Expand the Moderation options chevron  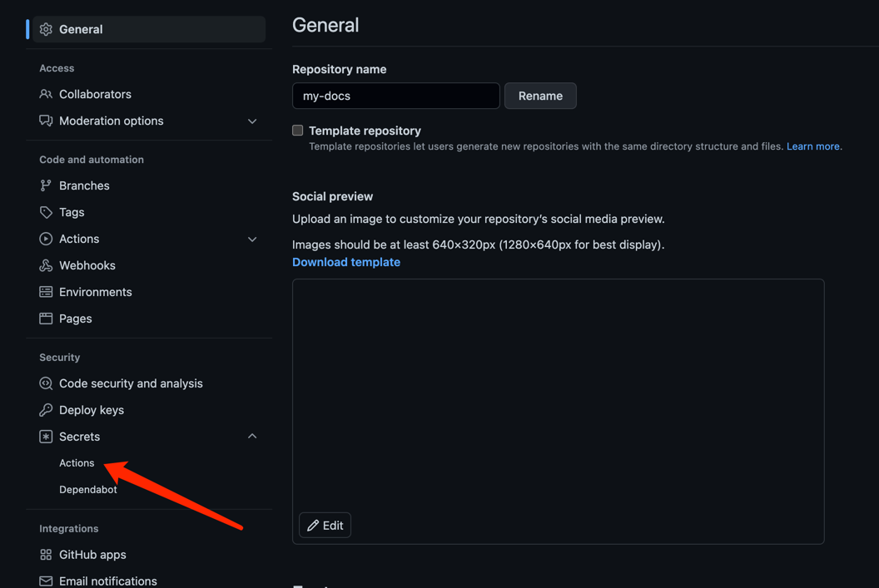click(x=252, y=121)
